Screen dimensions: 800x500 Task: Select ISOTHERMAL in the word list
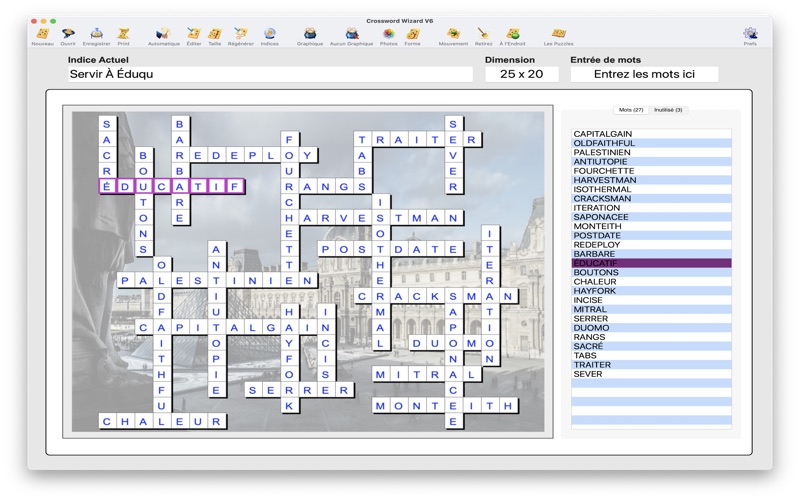(x=652, y=189)
